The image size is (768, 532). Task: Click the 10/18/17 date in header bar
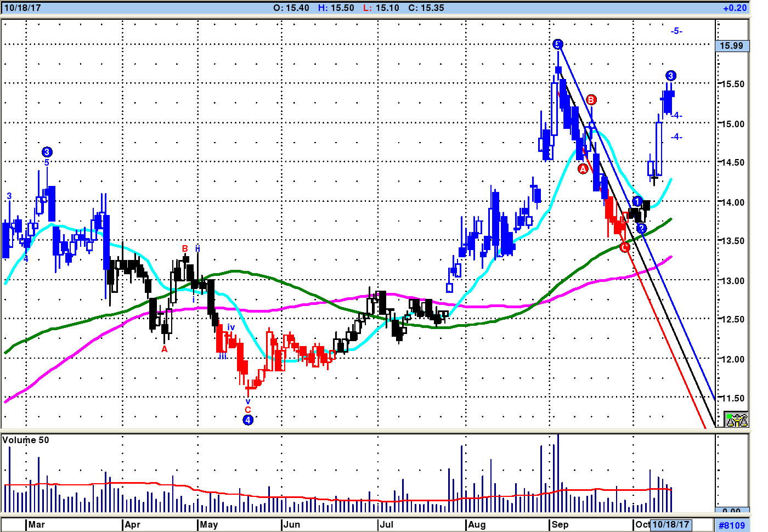22,8
